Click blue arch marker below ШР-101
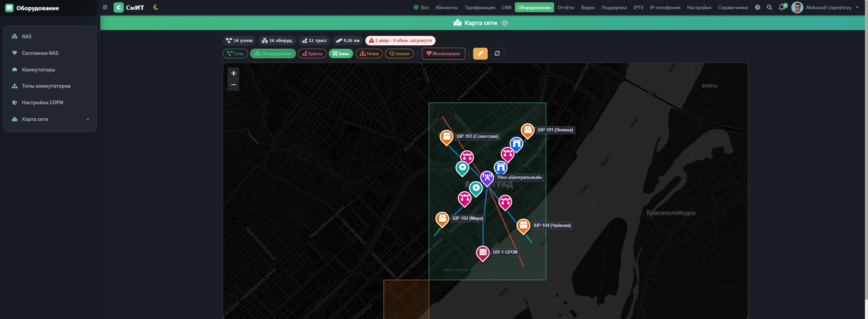Screen dimensions: 868x319 click(x=516, y=144)
